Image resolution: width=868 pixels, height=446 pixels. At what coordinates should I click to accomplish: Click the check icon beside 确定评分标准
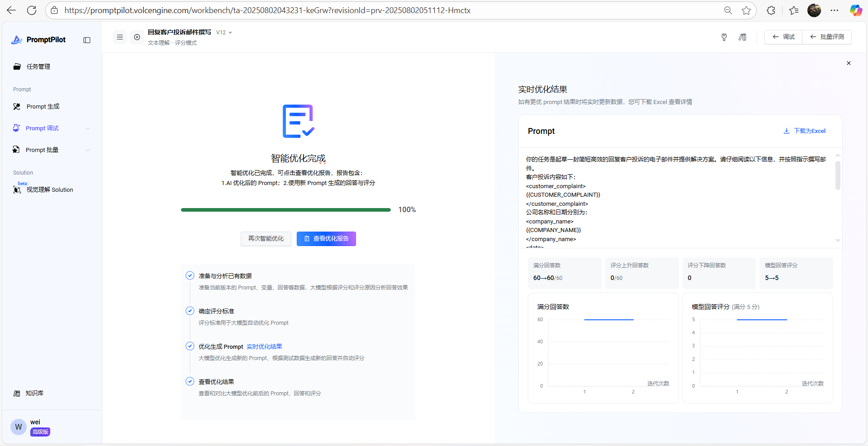tap(190, 311)
